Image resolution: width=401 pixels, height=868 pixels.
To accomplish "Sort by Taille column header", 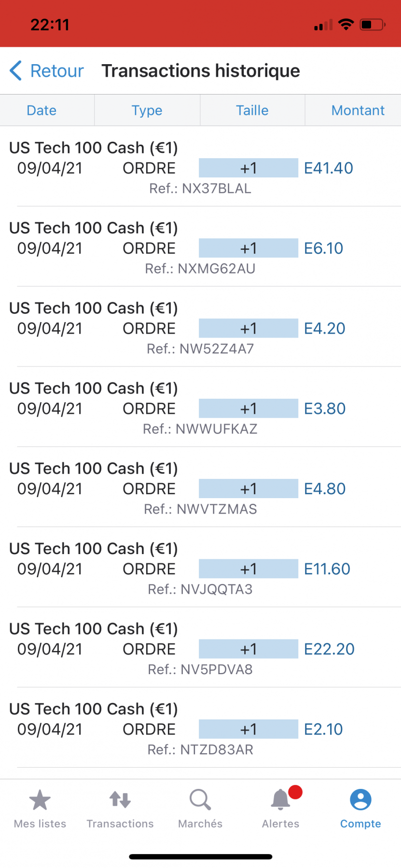I will point(252,110).
